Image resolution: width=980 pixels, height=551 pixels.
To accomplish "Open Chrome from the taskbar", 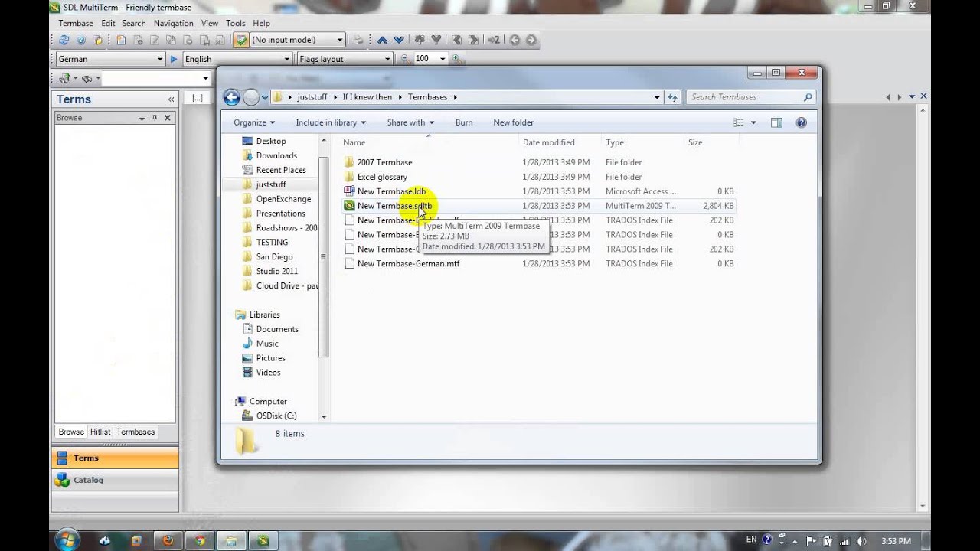I will pos(200,540).
